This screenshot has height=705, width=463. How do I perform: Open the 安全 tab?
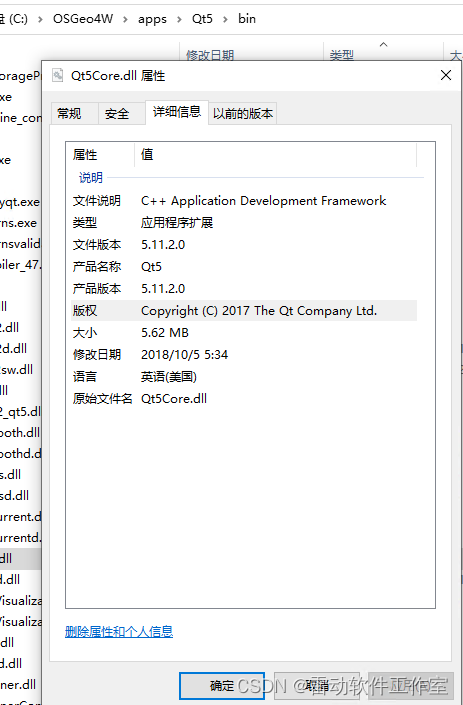(121, 113)
